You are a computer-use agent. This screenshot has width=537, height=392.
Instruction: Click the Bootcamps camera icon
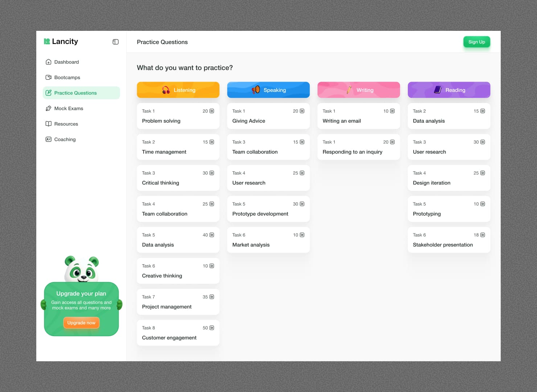click(x=49, y=77)
